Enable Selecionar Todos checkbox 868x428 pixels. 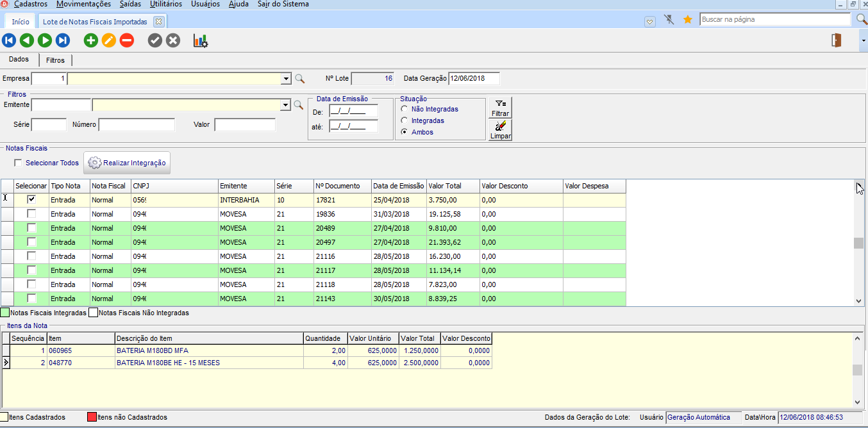[x=18, y=163]
